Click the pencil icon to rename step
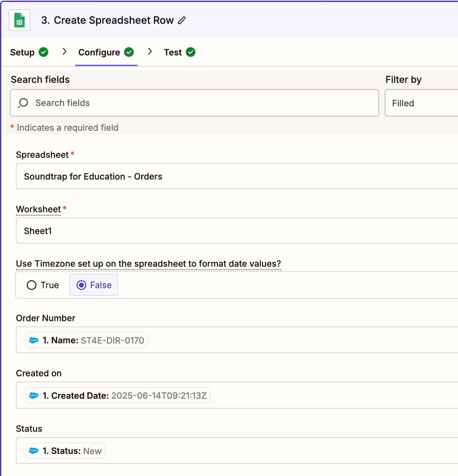 click(x=182, y=20)
